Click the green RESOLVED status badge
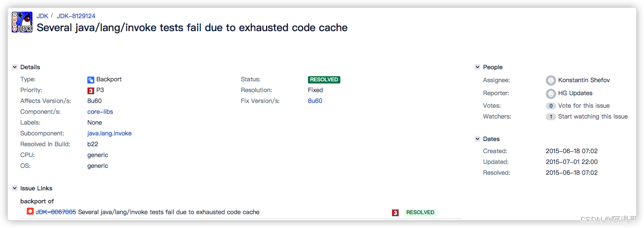 pyautogui.click(x=324, y=80)
